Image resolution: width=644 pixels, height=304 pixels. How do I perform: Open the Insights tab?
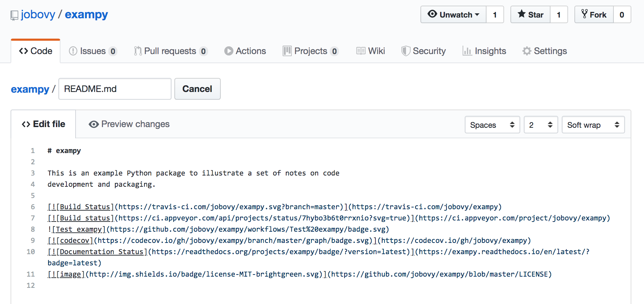pyautogui.click(x=484, y=51)
